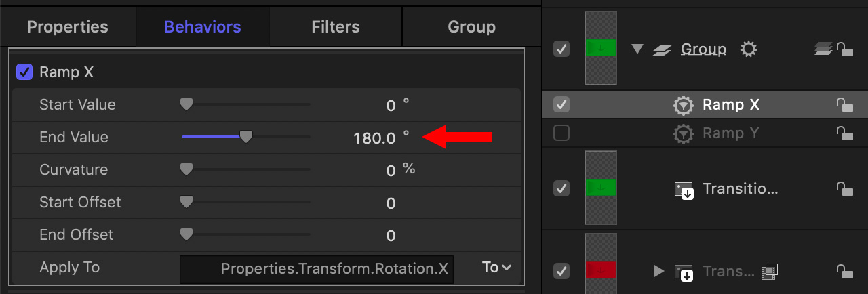868x294 pixels.
Task: Click the End Value 180.0 field
Action: 374,138
